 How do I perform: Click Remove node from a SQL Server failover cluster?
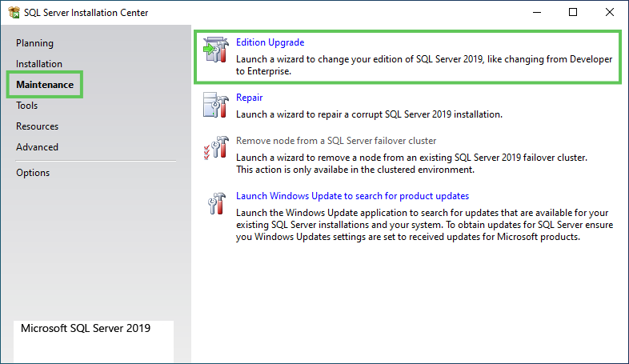point(336,141)
